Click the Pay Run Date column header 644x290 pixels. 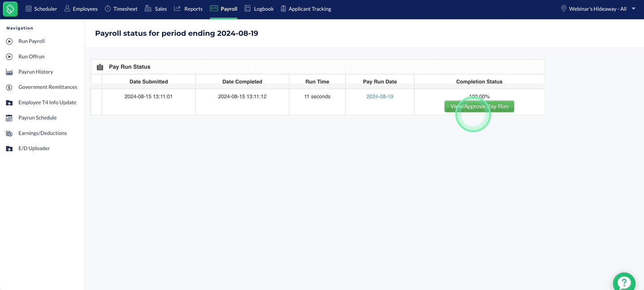[x=380, y=82]
